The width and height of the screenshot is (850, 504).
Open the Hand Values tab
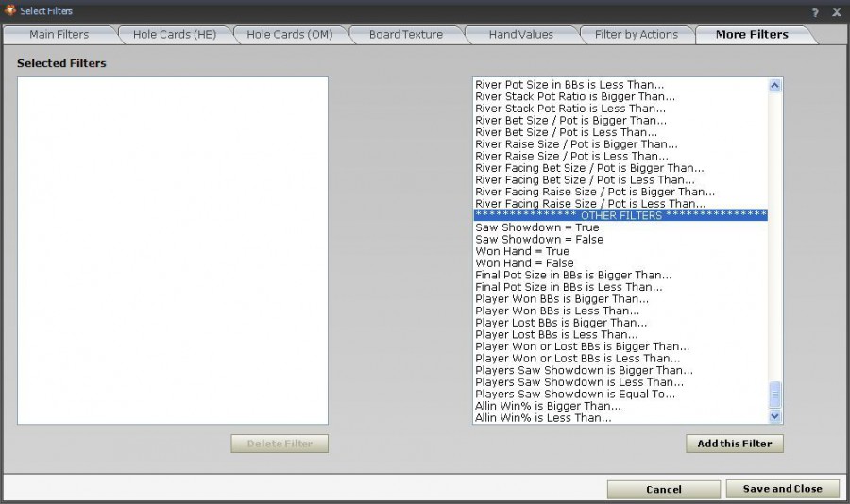point(520,35)
